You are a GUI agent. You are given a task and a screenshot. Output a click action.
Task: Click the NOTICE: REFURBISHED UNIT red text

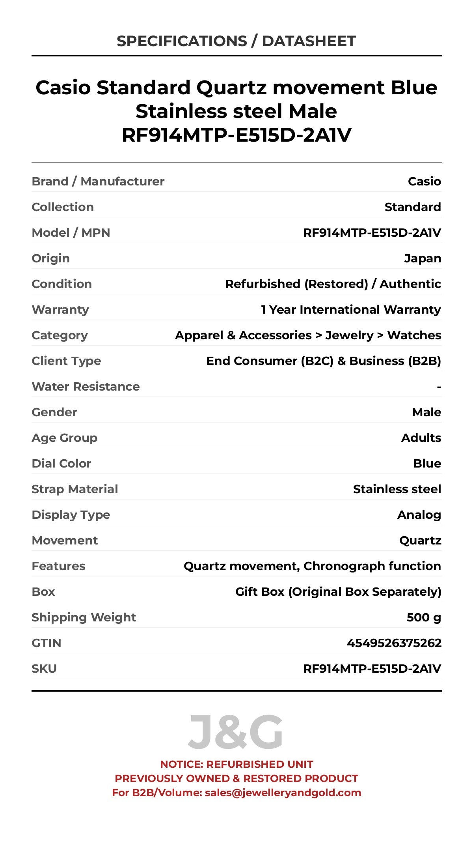click(x=236, y=764)
